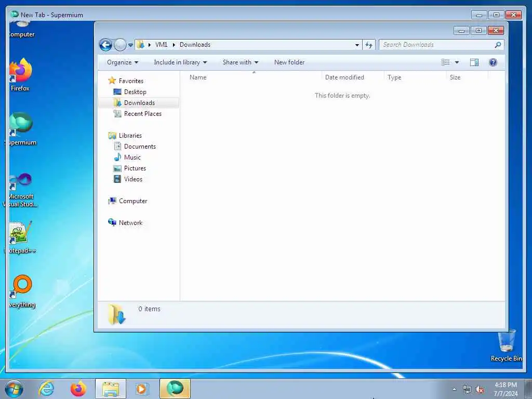Image resolution: width=532 pixels, height=399 pixels.
Task: Select Computer in navigation pane
Action: point(133,201)
